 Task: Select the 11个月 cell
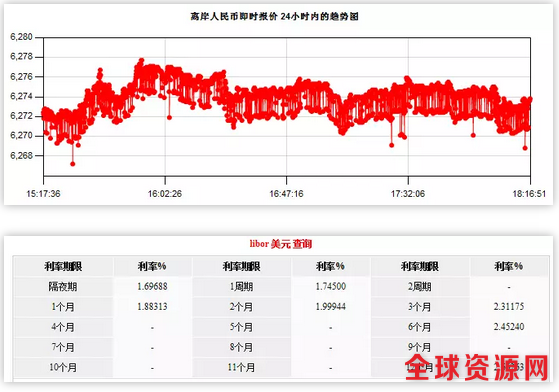tap(241, 367)
